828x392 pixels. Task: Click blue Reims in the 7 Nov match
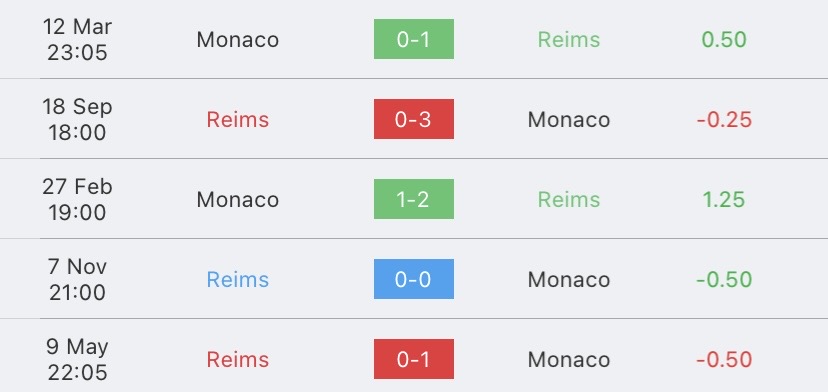(x=238, y=279)
